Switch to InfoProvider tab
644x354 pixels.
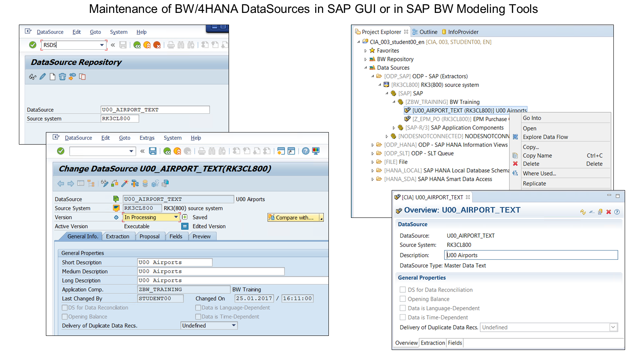[460, 32]
